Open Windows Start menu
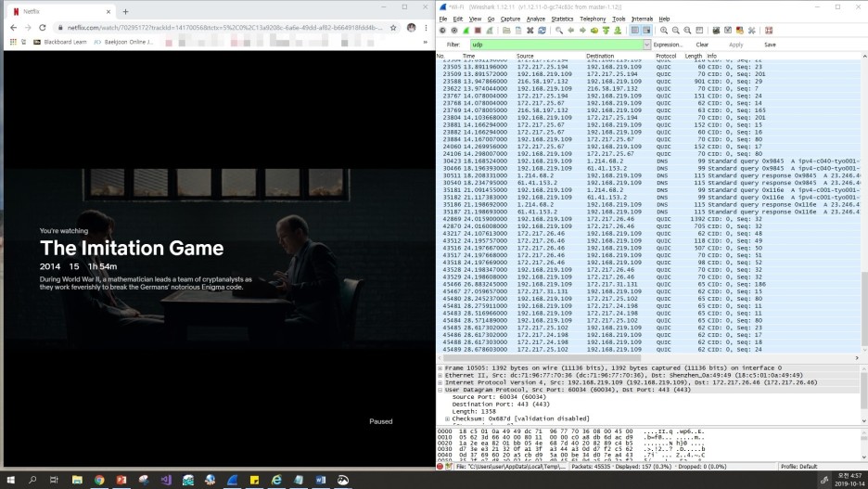The image size is (868, 489). (x=10, y=480)
